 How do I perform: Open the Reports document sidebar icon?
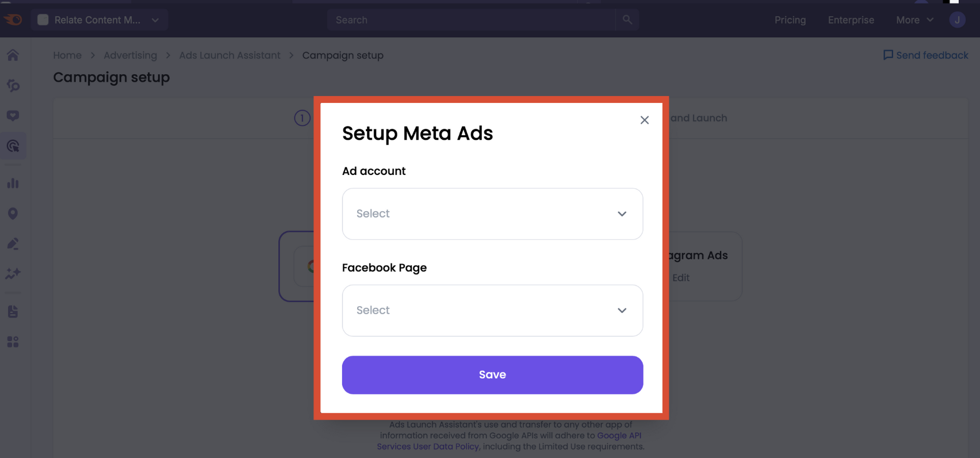point(13,311)
